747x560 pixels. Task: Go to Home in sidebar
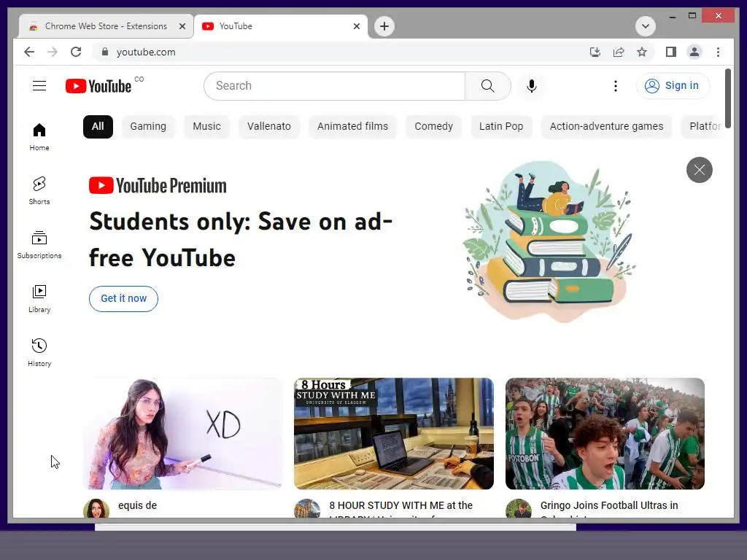tap(39, 137)
